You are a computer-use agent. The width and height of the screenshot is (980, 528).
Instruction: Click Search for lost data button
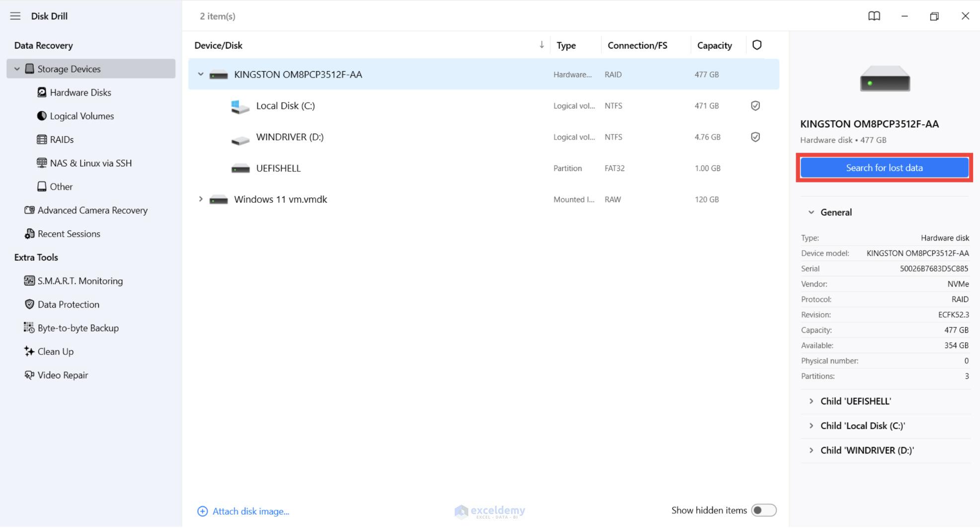point(884,168)
